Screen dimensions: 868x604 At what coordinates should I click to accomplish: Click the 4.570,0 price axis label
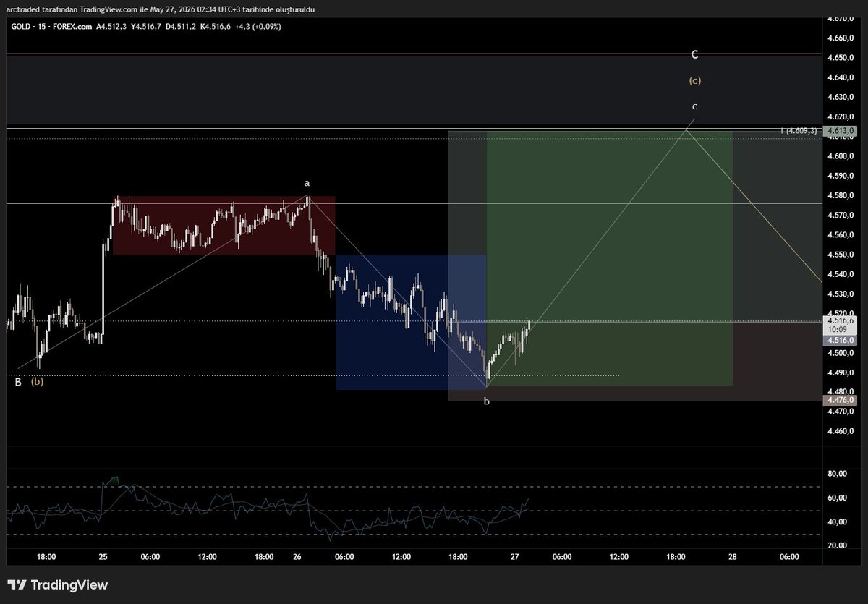coord(841,216)
